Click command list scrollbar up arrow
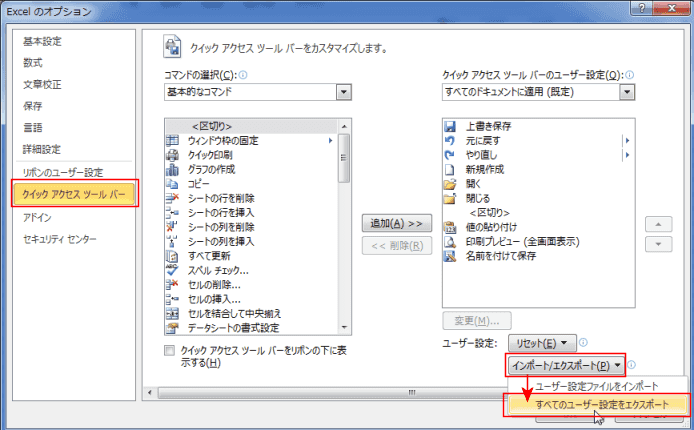This screenshot has width=694, height=430. click(344, 127)
